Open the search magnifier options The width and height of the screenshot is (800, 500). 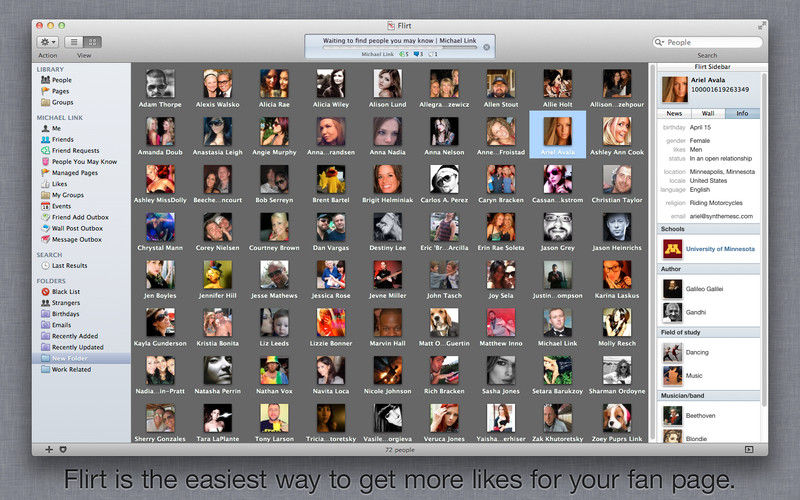tap(659, 42)
